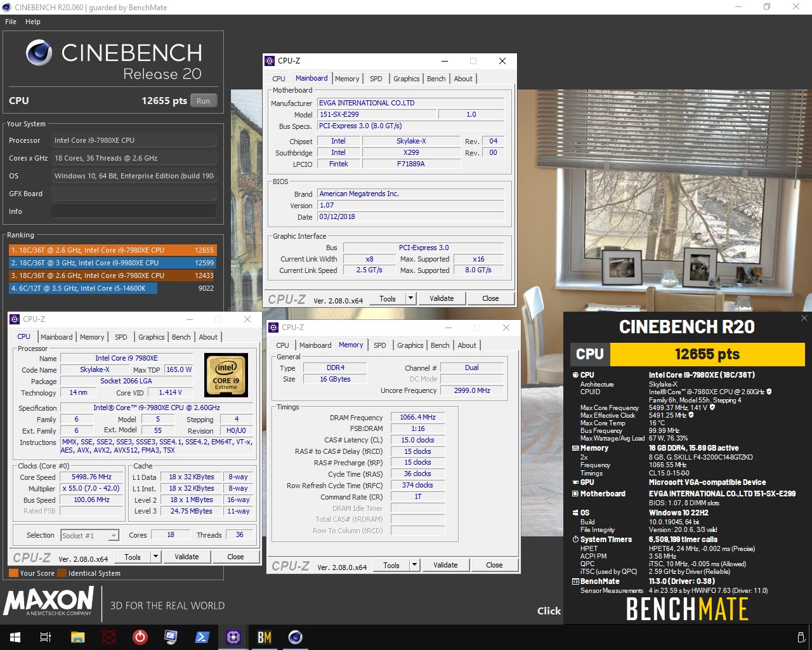
Task: Open PowerShell from the taskbar
Action: [202, 637]
